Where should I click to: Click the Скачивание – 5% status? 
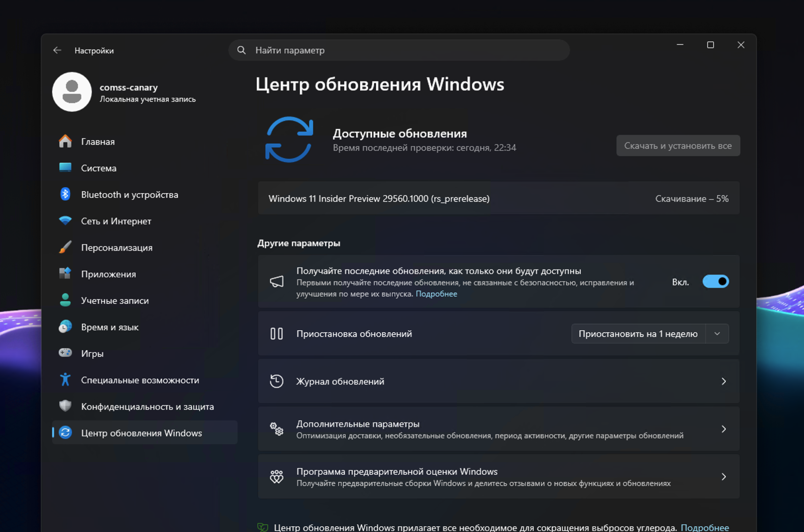(x=692, y=198)
